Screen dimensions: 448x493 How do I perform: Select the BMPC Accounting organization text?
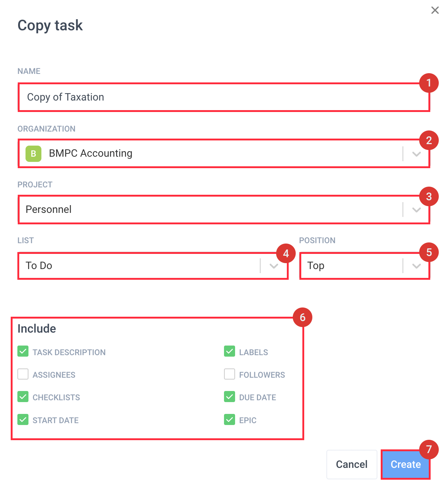click(91, 153)
